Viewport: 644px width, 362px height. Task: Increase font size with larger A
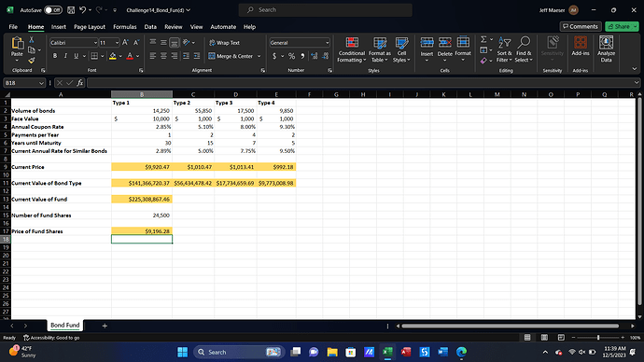tap(125, 42)
